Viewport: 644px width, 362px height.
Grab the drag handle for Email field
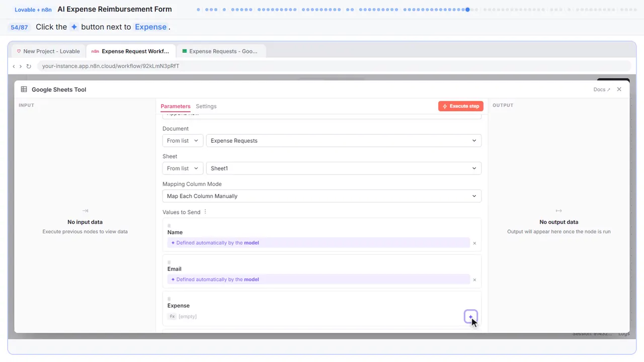[169, 262]
